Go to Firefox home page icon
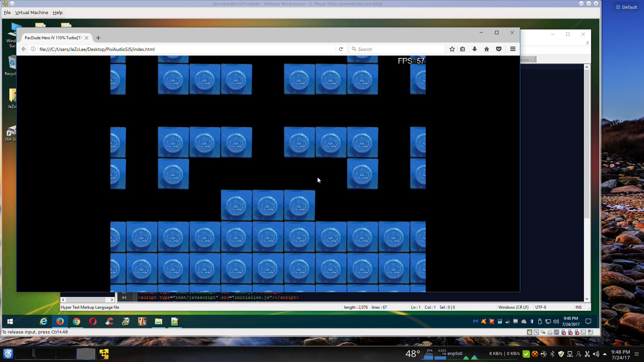This screenshot has height=362, width=644. (x=487, y=49)
